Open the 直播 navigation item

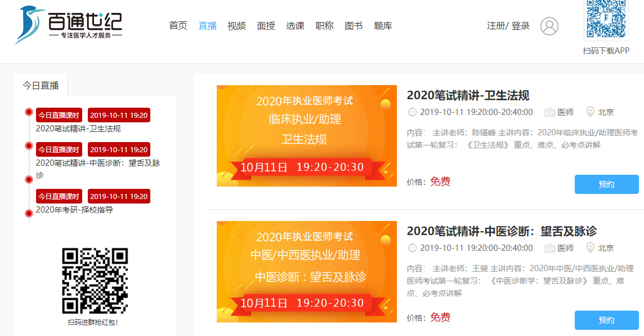207,26
